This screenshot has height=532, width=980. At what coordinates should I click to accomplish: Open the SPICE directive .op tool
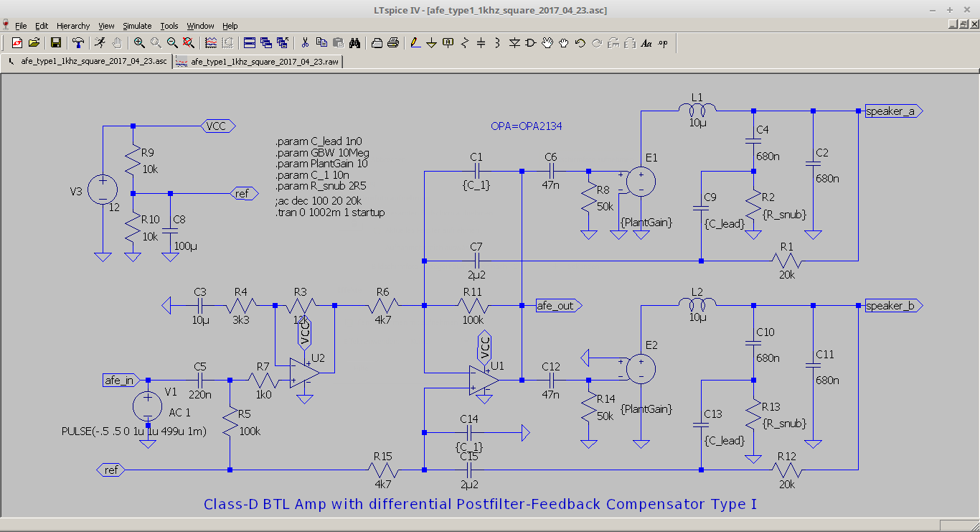coord(662,43)
